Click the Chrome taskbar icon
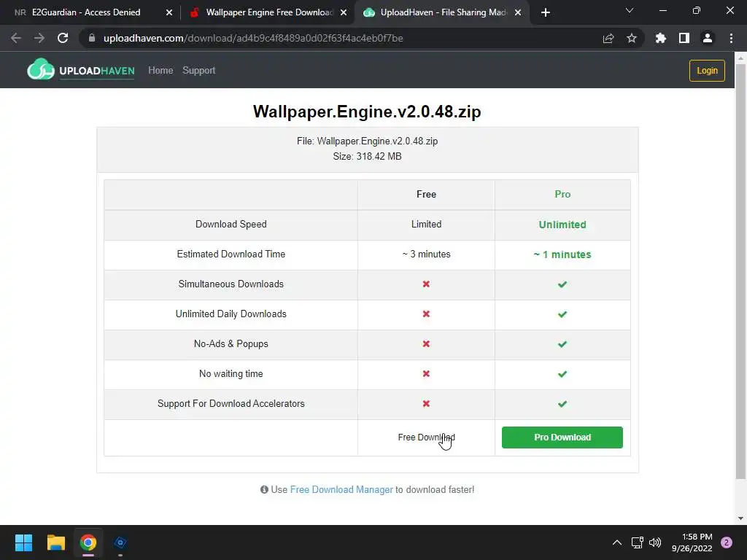 point(88,542)
